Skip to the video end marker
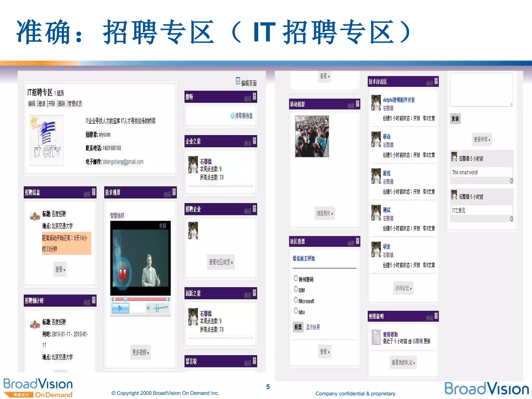 [x=169, y=299]
